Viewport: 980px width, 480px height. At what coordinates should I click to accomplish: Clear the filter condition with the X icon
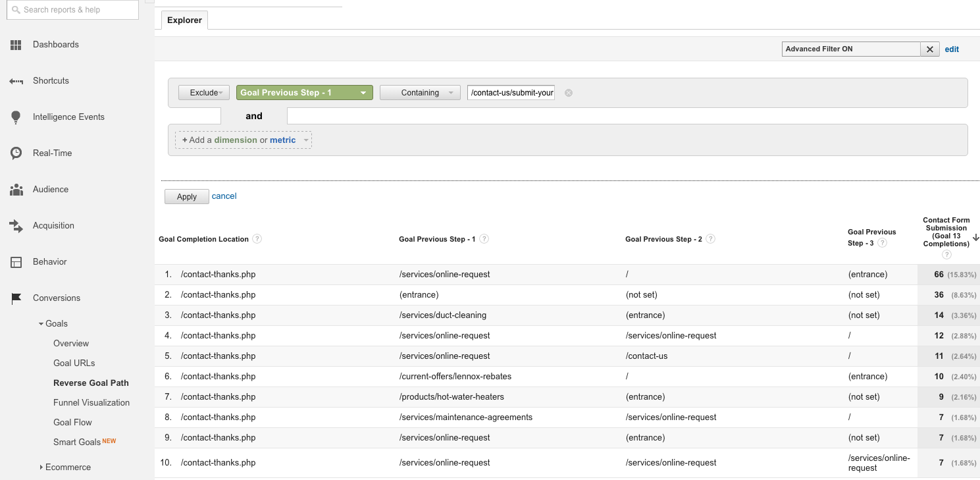[x=568, y=92]
